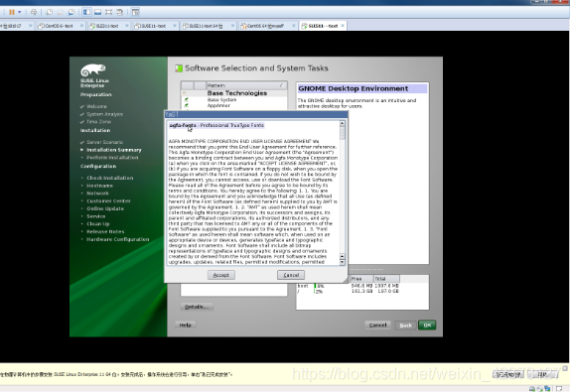Toggle the thumbnail bar view icon
Viewport: 571px width, 392px height.
coord(97,12)
